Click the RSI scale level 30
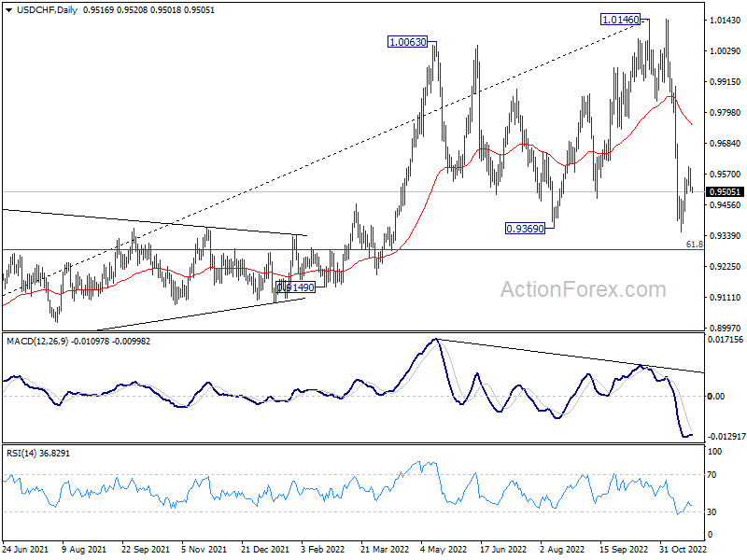This screenshot has width=747, height=560. pos(712,511)
